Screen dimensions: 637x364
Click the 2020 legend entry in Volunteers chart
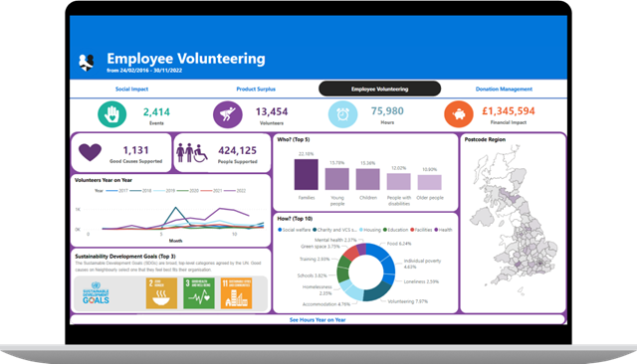(x=188, y=191)
